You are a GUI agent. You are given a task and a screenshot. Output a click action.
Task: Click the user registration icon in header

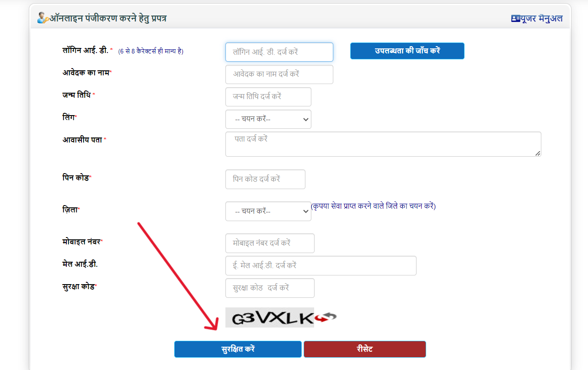pos(43,18)
